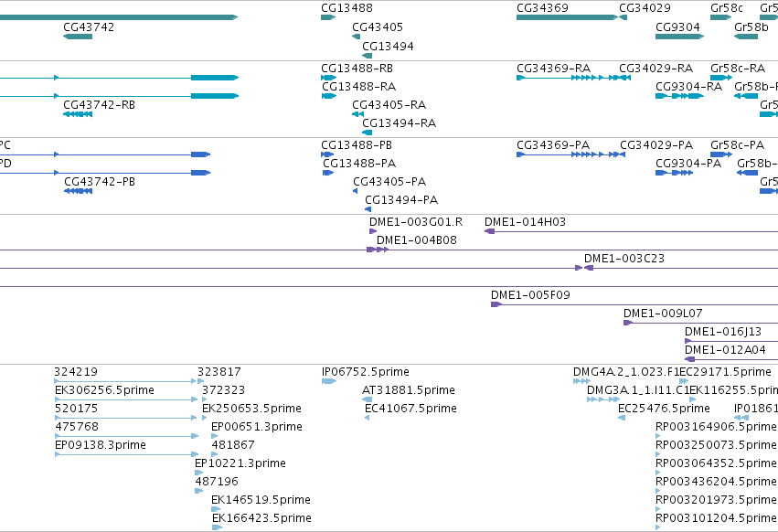This screenshot has width=778, height=532.
Task: Select transcript CG43405-RA
Action: click(x=357, y=114)
